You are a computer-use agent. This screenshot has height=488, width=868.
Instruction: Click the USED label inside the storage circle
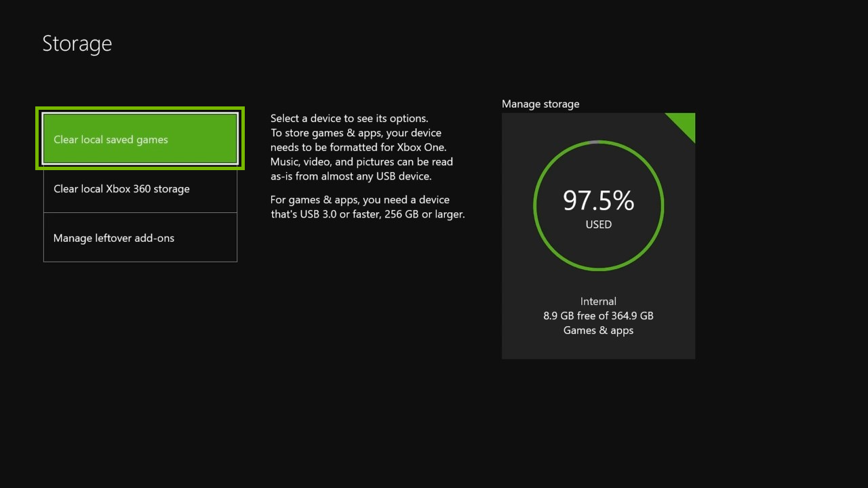(x=598, y=224)
